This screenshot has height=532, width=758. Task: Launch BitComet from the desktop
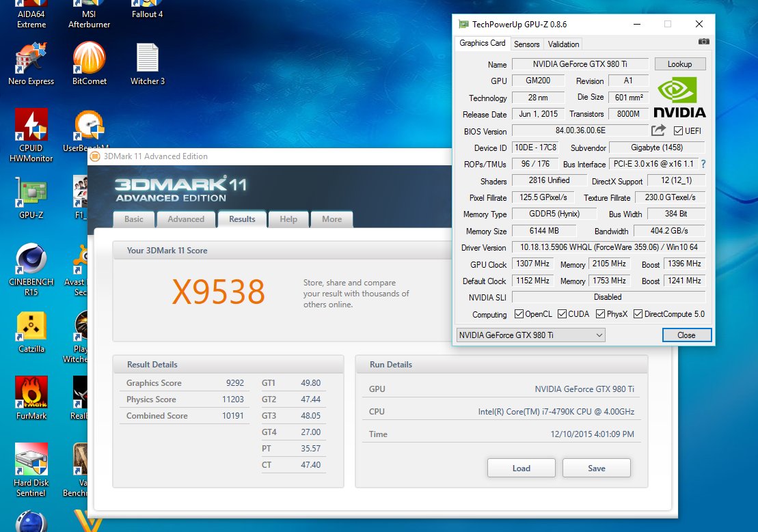[90, 64]
